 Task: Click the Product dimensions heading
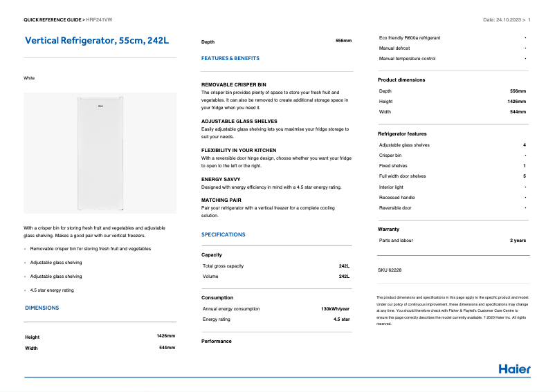pyautogui.click(x=401, y=80)
